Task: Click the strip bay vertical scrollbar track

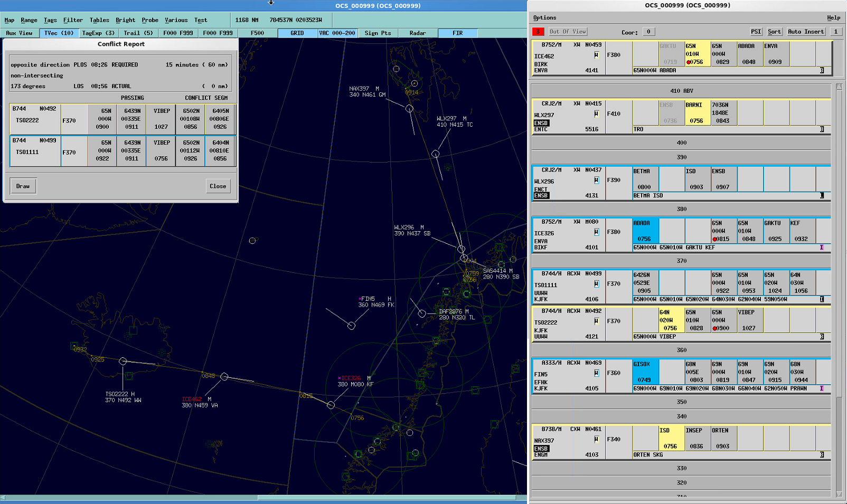Action: 839,290
